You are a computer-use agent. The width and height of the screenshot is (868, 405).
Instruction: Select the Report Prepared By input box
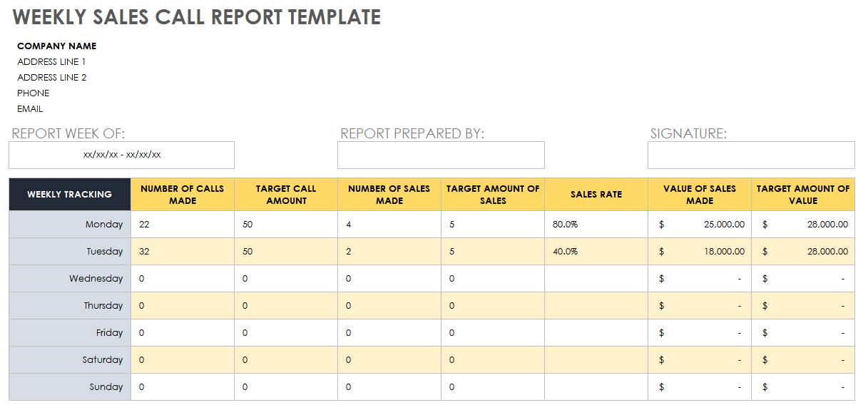(441, 155)
